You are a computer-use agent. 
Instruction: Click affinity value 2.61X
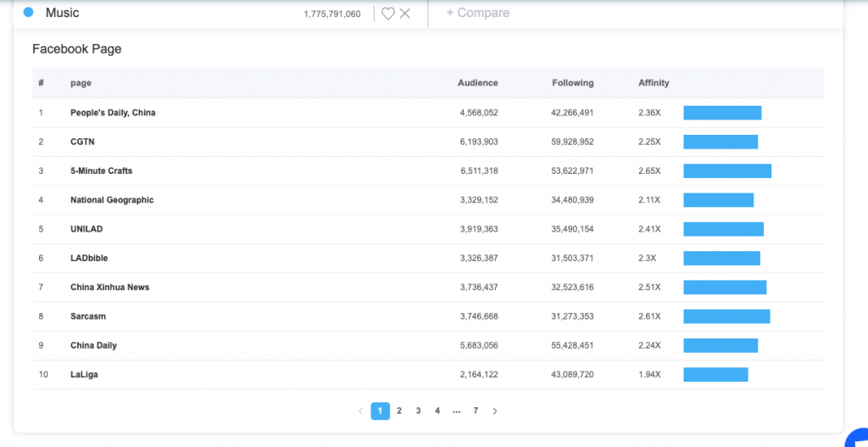649,316
